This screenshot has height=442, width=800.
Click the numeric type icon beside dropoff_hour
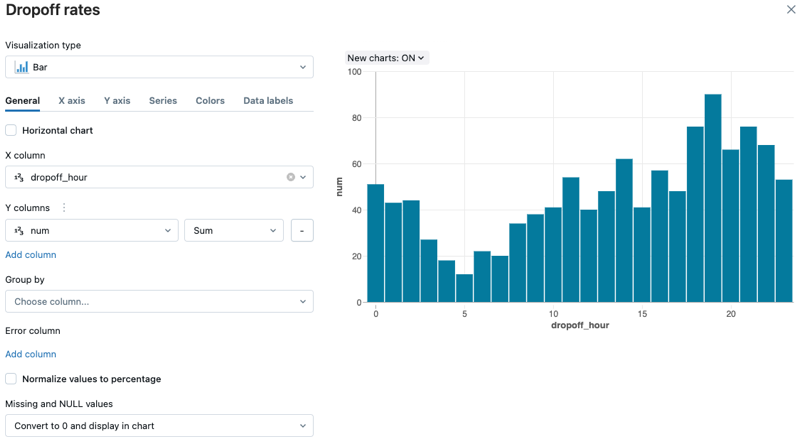pos(19,178)
